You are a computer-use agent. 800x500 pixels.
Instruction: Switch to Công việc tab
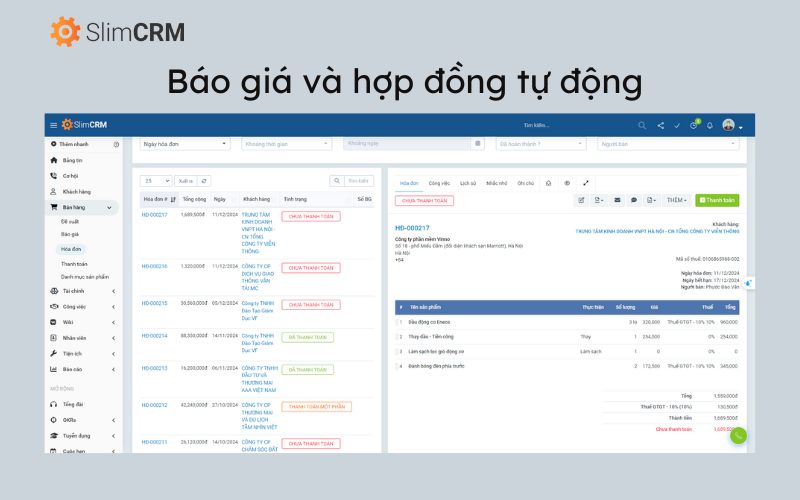point(439,184)
